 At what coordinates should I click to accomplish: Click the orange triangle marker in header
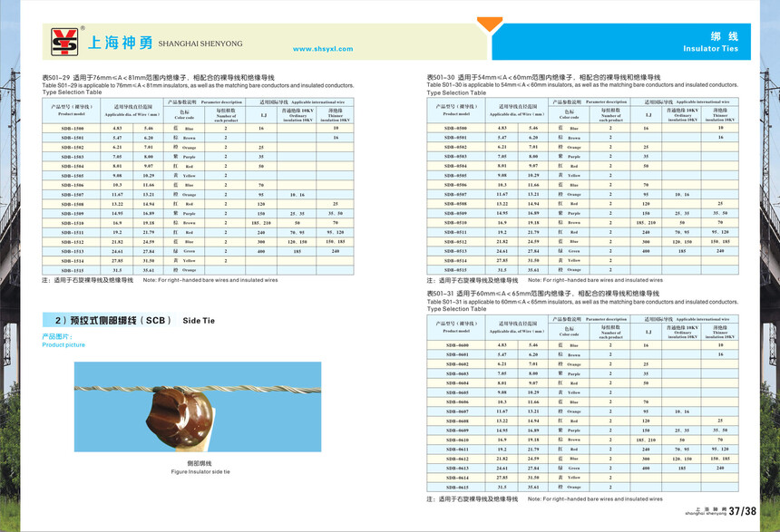coord(490,24)
